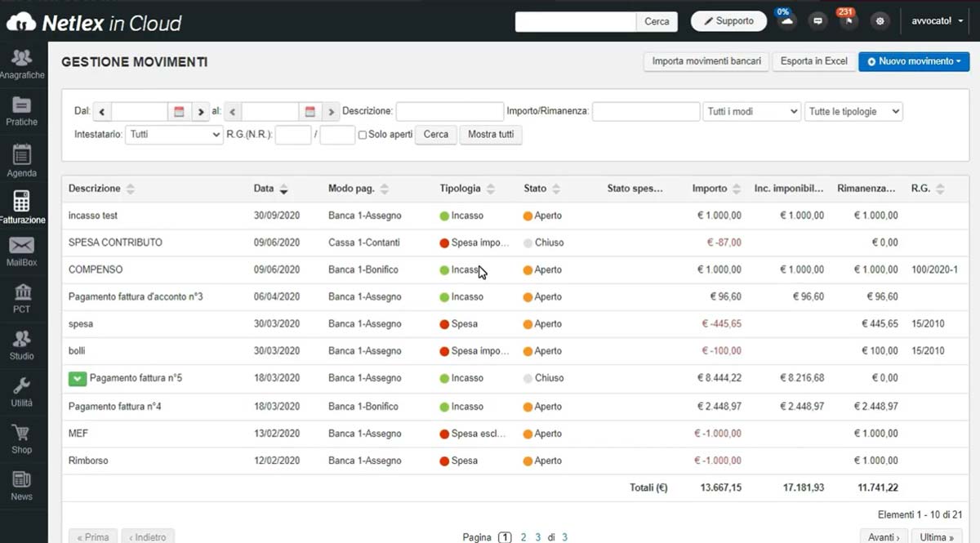Click the al date input field
The image size is (980, 543).
[271, 112]
